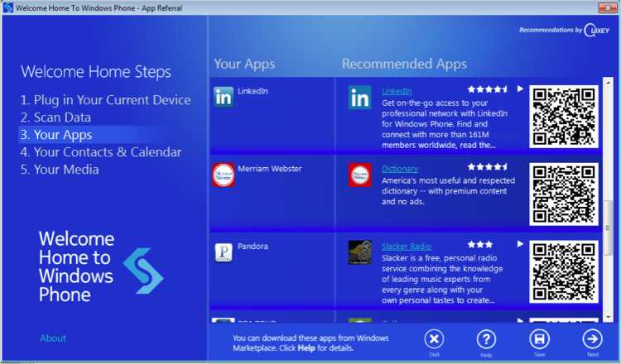621x364 pixels.
Task: Click the LinkedIn QR code image
Action: pyautogui.click(x=562, y=117)
